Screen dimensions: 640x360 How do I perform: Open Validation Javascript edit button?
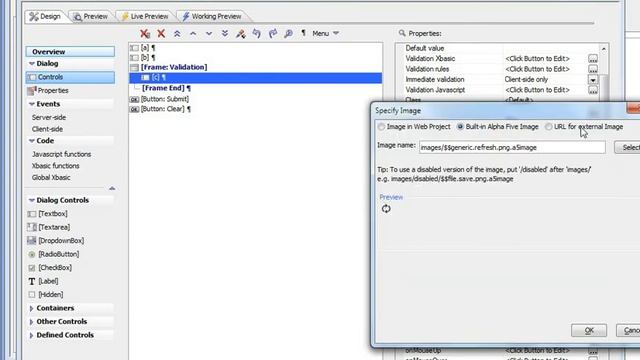593,90
